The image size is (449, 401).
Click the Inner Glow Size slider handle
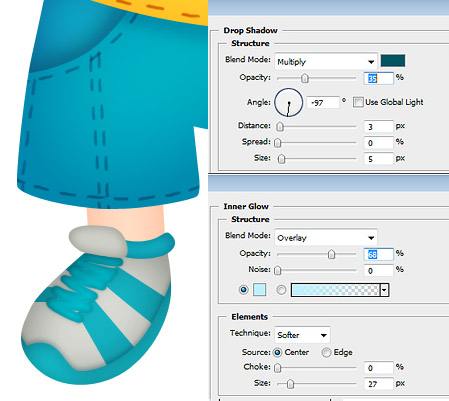pos(290,384)
